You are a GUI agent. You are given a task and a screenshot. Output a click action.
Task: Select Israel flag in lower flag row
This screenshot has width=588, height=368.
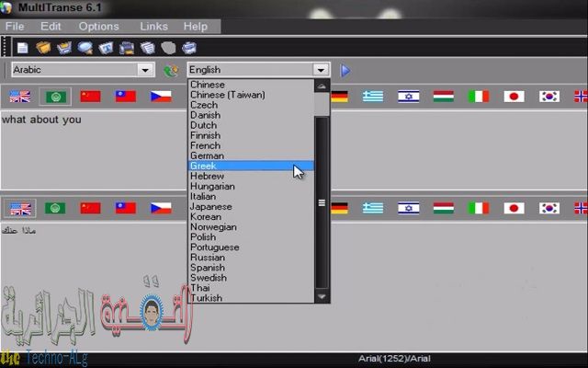pyautogui.click(x=408, y=208)
